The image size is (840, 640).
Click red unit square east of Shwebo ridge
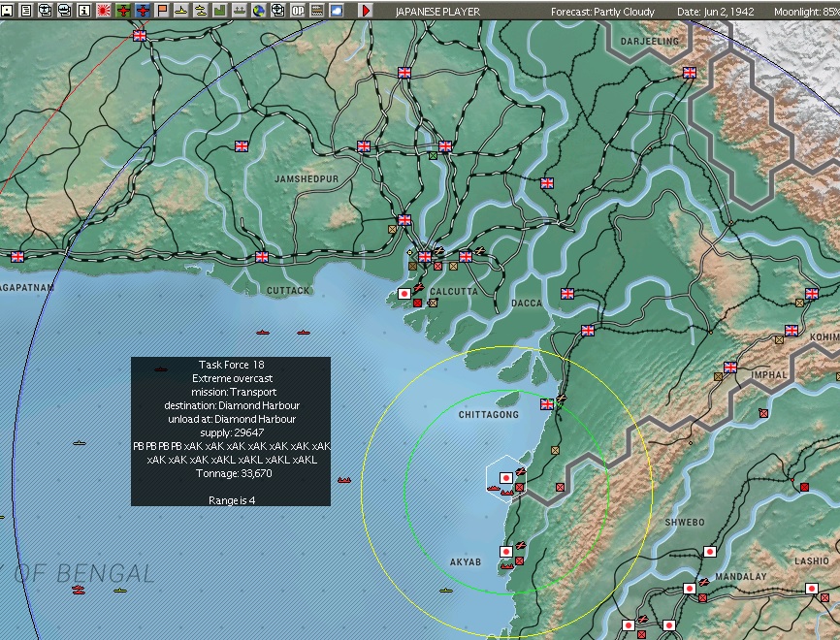click(x=804, y=487)
